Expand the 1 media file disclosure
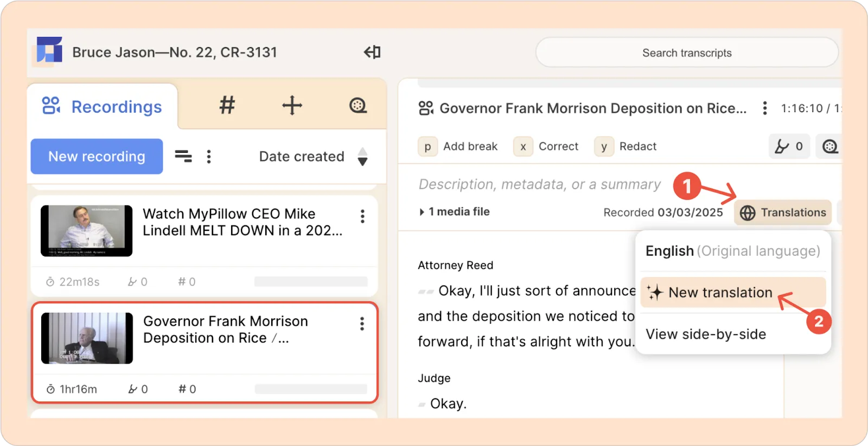Viewport: 868px width, 446px height. pos(422,212)
